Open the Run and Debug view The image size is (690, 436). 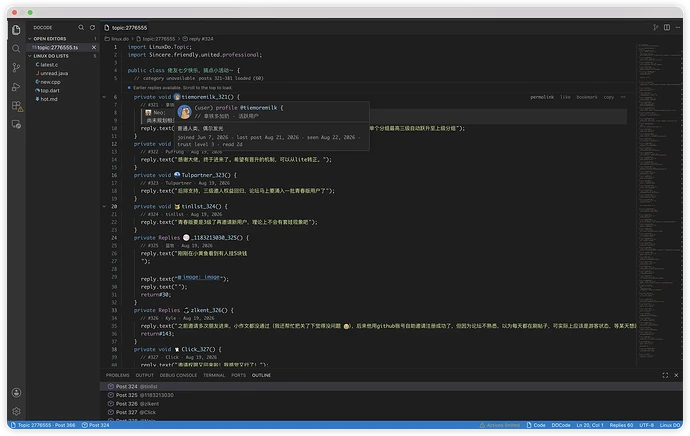(16, 87)
